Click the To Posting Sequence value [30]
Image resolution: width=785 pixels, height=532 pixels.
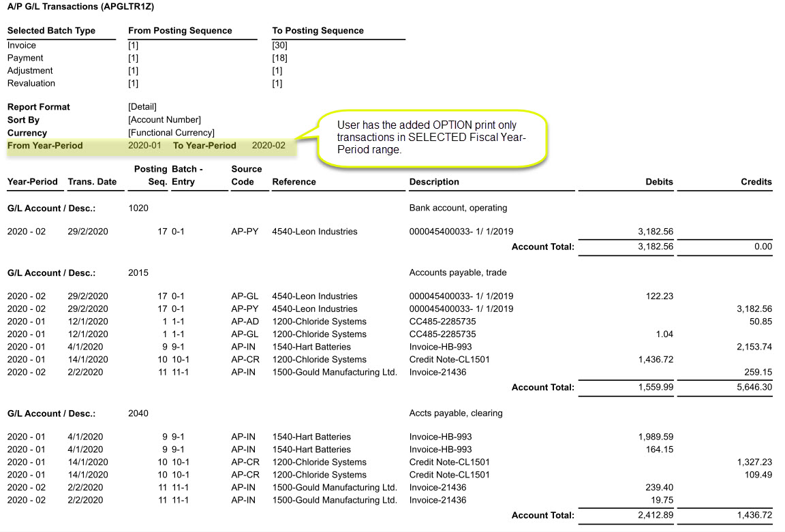click(x=279, y=46)
